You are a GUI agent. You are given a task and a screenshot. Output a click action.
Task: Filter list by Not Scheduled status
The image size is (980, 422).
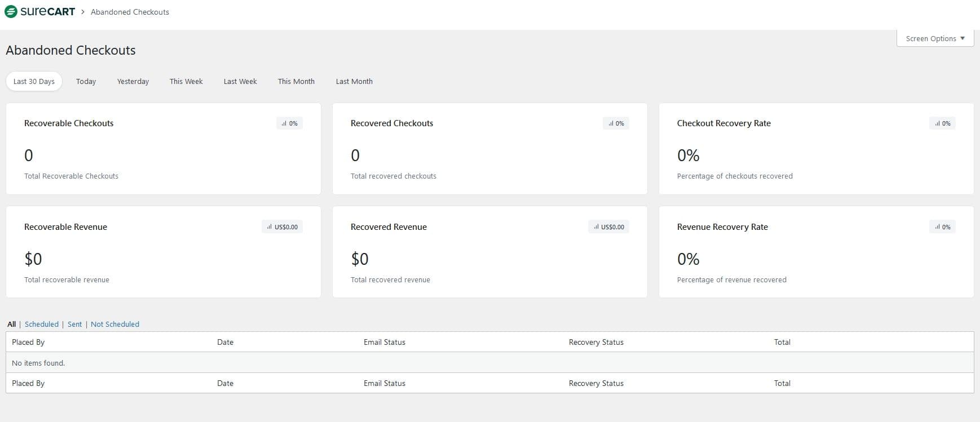coord(115,324)
